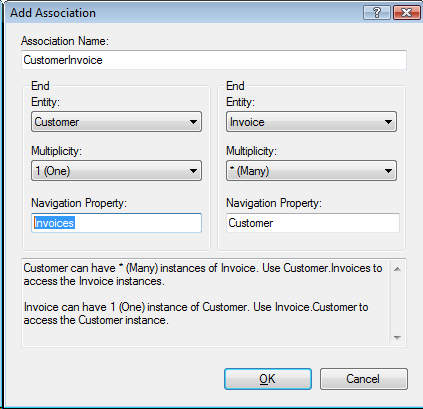Open the Customer entity dropdown

[x=116, y=122]
